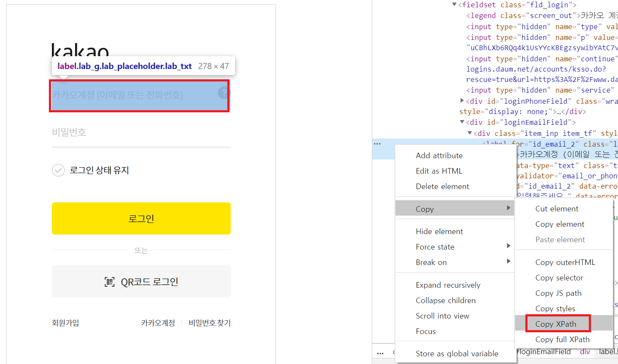Viewport: 618px width, 364px height.
Task: Collapse the div item_inp item_tf node
Action: pyautogui.click(x=470, y=133)
